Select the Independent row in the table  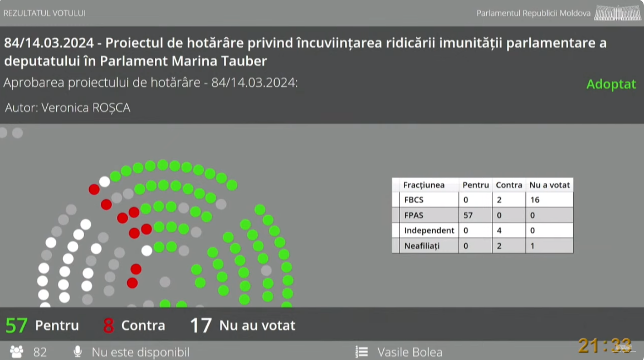pos(428,230)
